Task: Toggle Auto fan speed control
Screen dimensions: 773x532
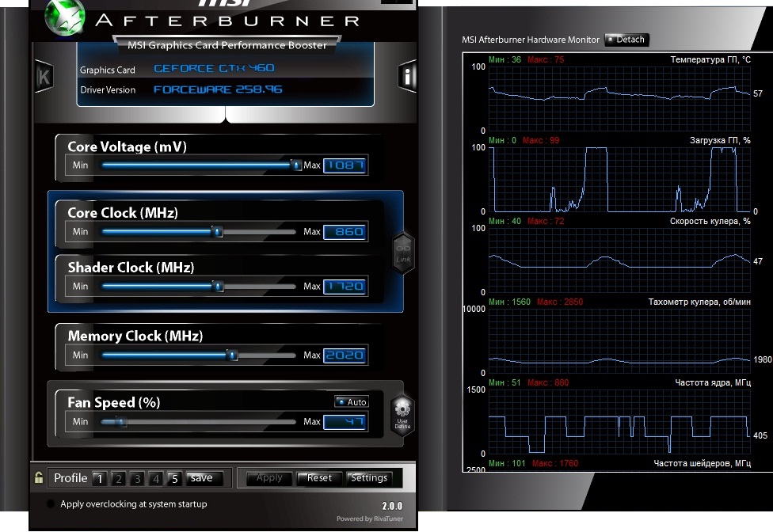Action: pyautogui.click(x=352, y=402)
